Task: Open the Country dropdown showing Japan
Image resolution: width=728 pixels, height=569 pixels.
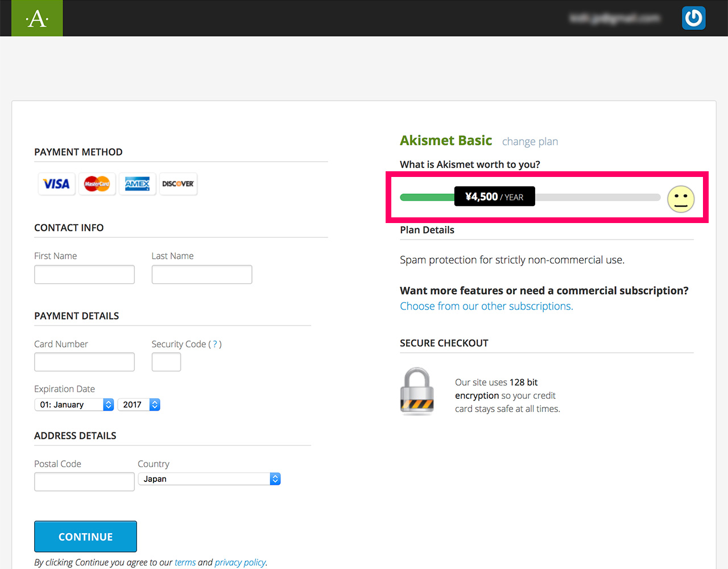Action: point(209,479)
